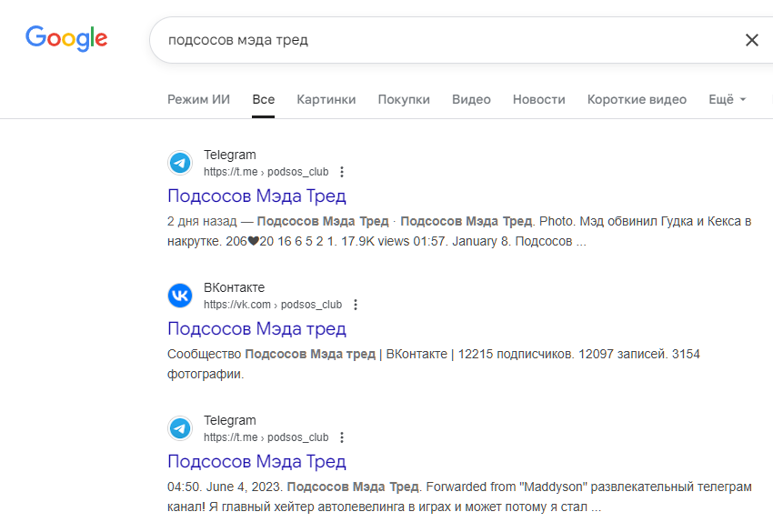Clear the search query with X

[x=752, y=40]
